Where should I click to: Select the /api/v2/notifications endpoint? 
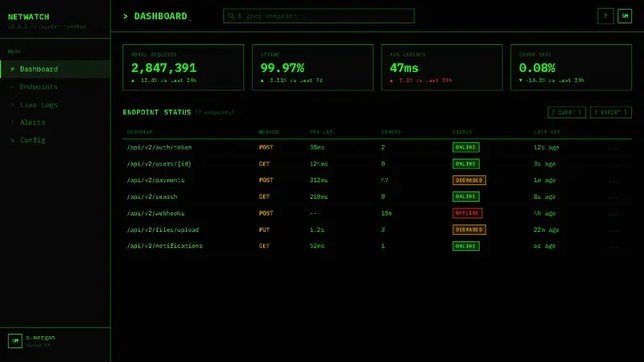click(x=165, y=246)
